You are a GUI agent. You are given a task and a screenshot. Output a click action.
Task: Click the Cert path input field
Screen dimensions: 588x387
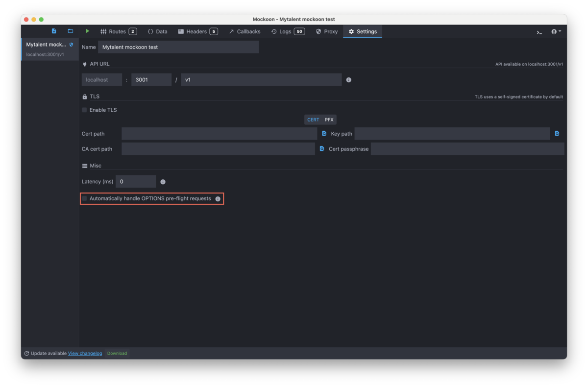coord(219,134)
